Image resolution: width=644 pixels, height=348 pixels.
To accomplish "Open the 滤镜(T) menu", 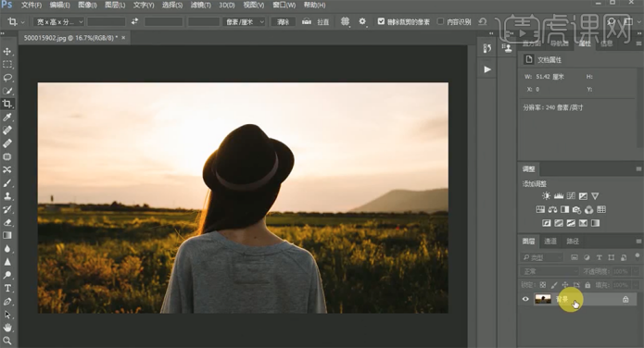I will 200,5.
